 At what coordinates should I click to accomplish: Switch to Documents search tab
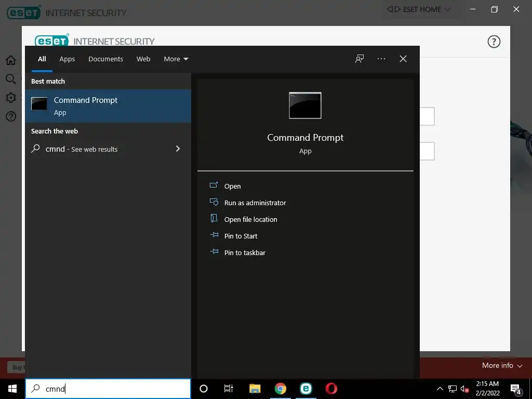(105, 59)
